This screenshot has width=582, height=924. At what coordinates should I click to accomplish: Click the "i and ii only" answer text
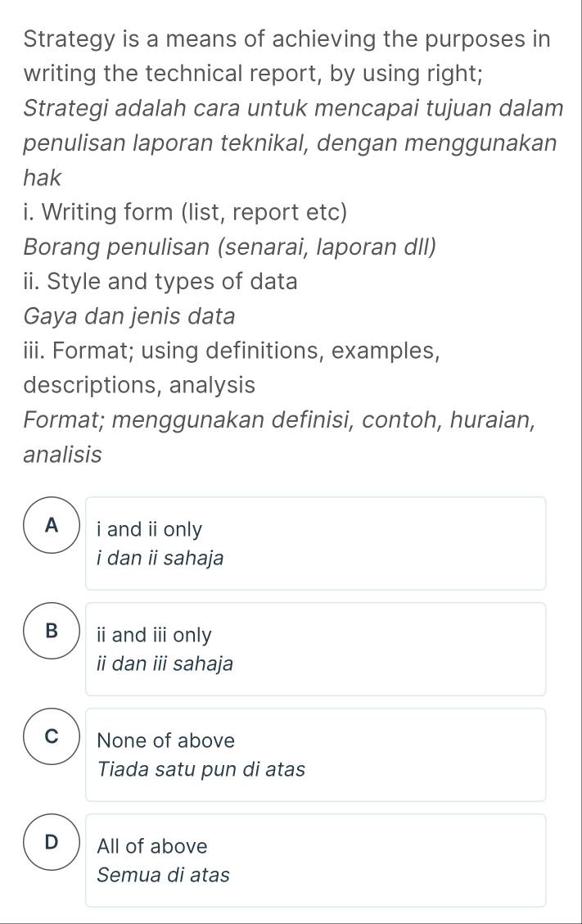pos(149,530)
